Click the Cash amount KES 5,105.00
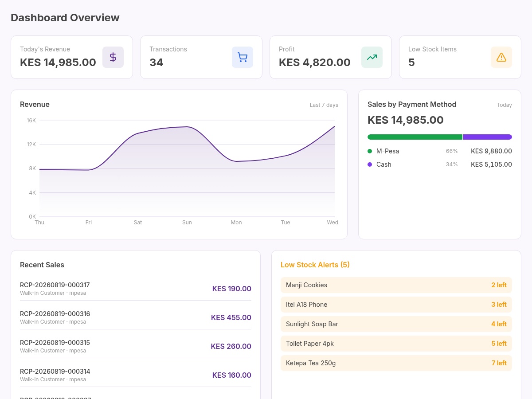Viewport: 532px width, 399px height. click(x=491, y=164)
